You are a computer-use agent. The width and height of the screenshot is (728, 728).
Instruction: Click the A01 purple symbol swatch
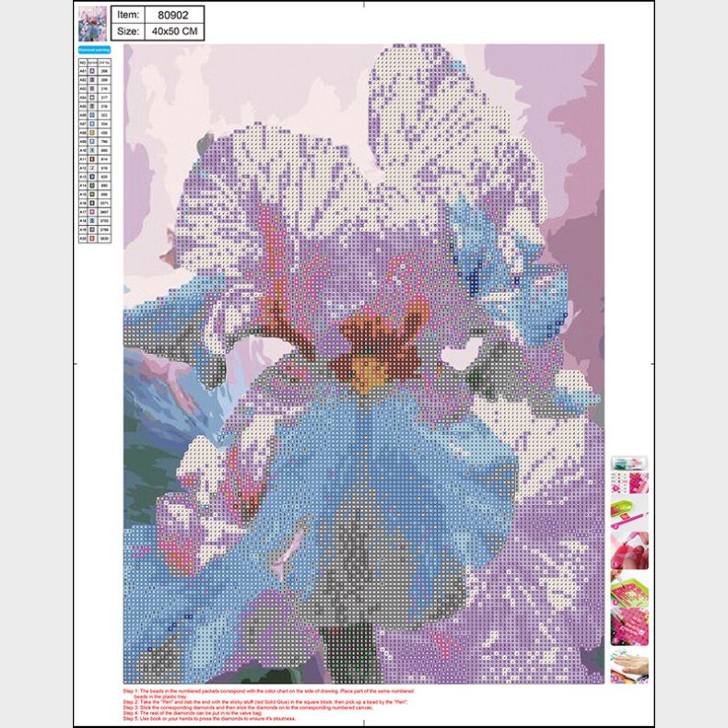[92, 71]
